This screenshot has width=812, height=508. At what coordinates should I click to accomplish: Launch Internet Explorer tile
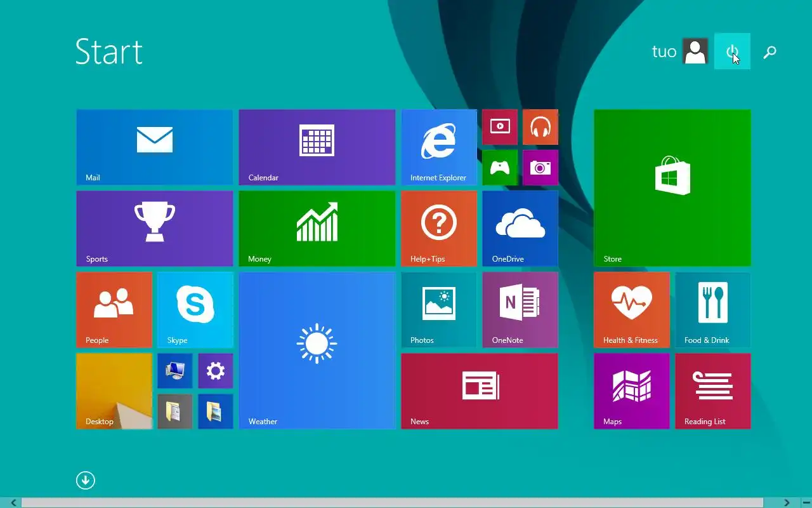pyautogui.click(x=439, y=147)
